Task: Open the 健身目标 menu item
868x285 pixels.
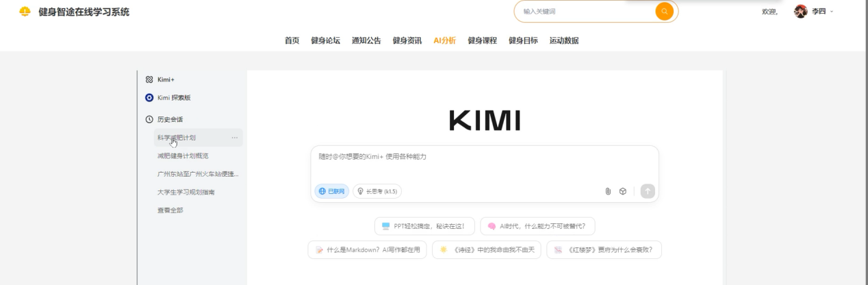Action: (x=523, y=40)
